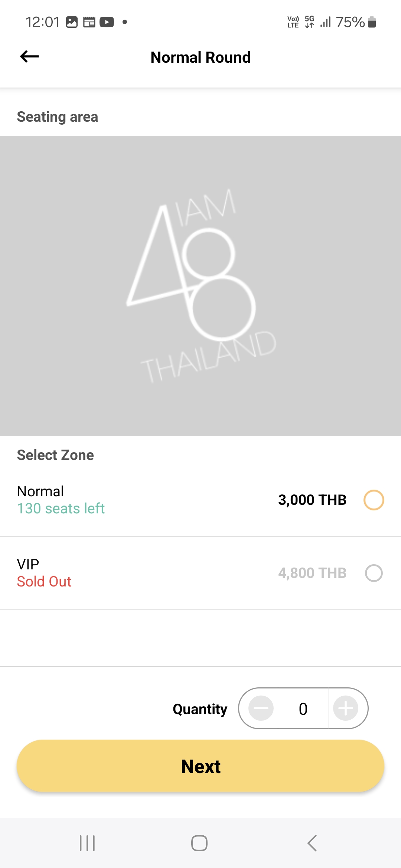Tap the gallery notification icon in status bar

[x=72, y=22]
